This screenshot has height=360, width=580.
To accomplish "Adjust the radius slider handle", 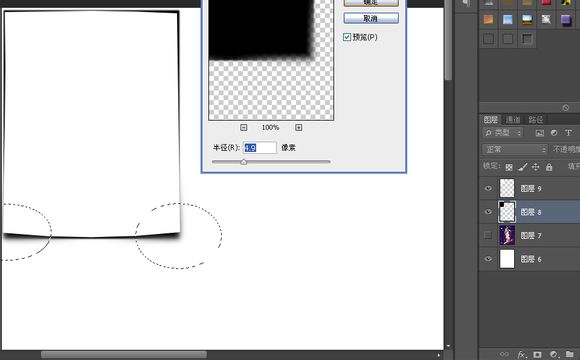I will tap(243, 162).
